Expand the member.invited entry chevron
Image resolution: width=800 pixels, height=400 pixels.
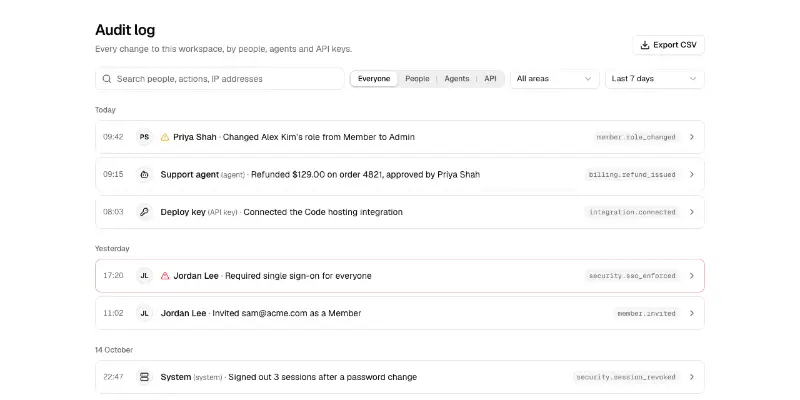point(692,313)
